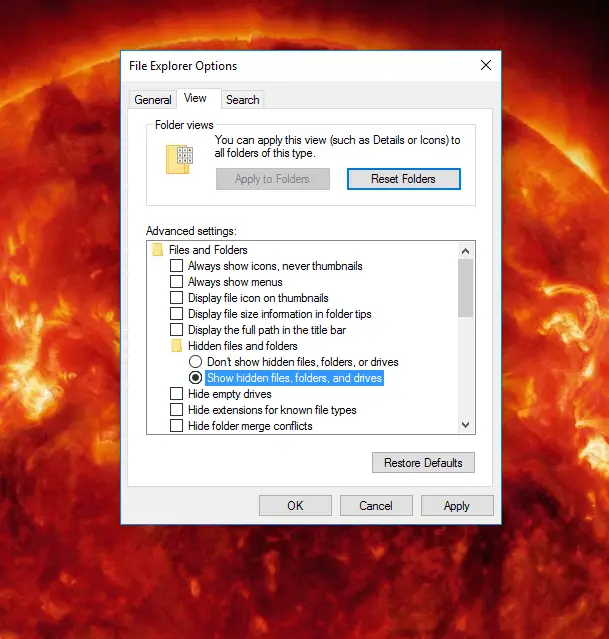Click the Advanced settings scrollbar thumb

tap(466, 288)
